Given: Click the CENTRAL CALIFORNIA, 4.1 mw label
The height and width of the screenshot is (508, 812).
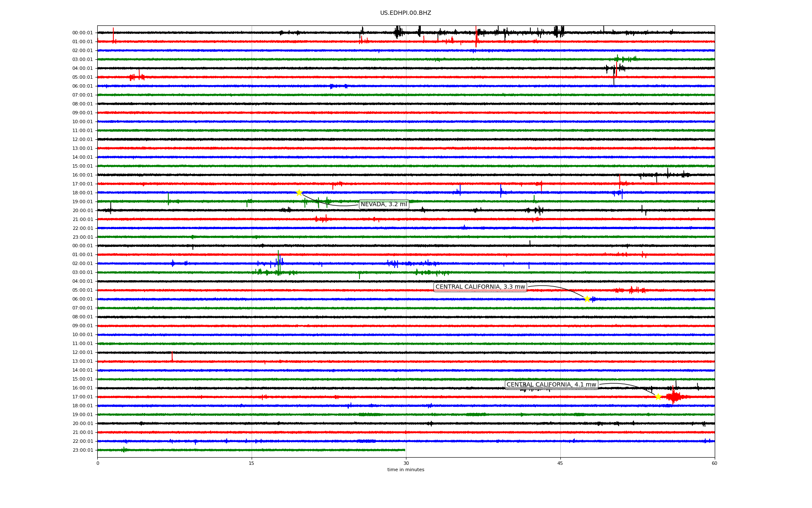Looking at the screenshot, I should (551, 385).
